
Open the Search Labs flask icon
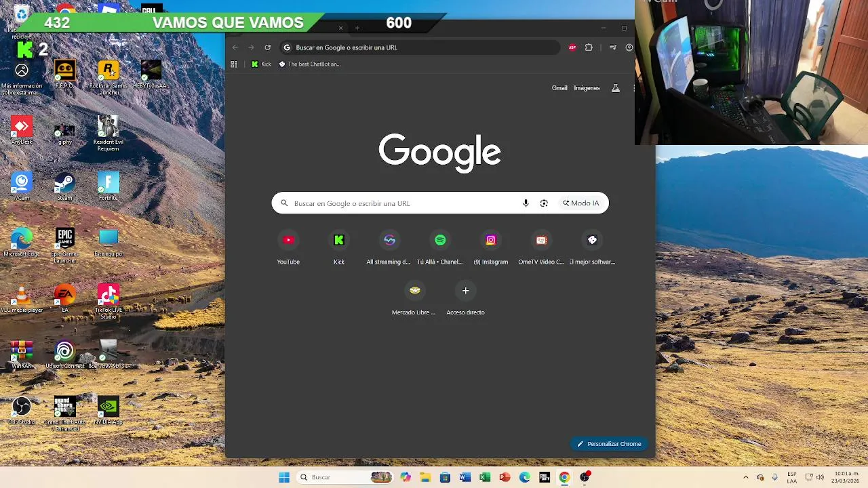[616, 88]
